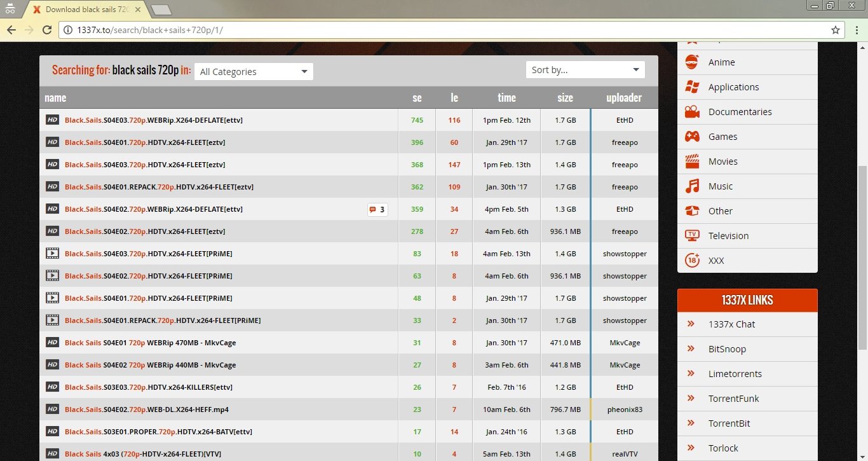868x461 pixels.
Task: Open Black.Sails.S04E01.REPACK FLEET[eztv] torrent
Action: tap(159, 187)
